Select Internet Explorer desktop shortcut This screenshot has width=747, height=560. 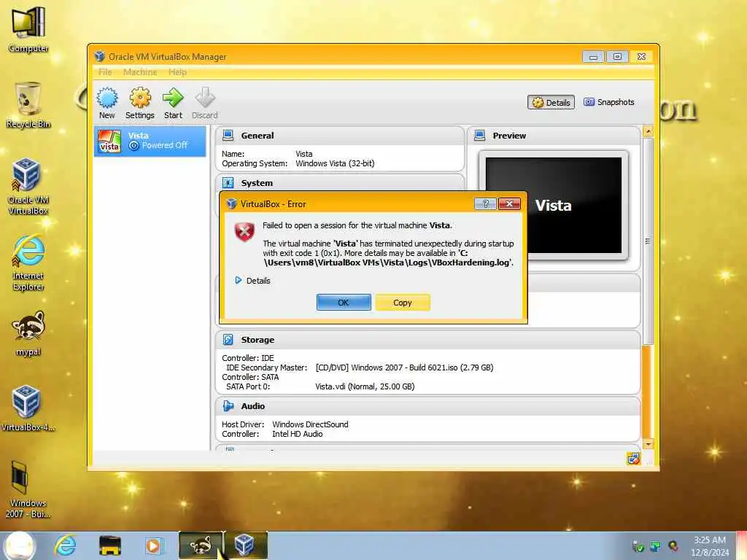click(x=28, y=262)
